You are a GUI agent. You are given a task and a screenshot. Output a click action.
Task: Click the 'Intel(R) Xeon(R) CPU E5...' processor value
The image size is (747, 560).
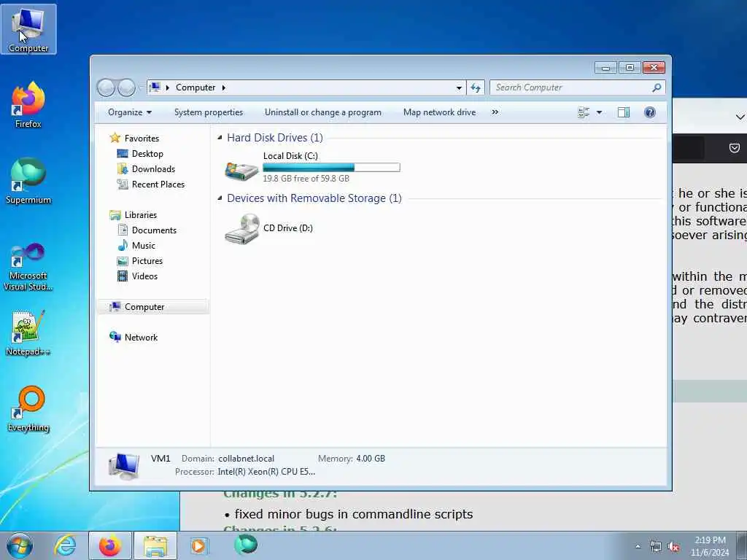tap(266, 472)
